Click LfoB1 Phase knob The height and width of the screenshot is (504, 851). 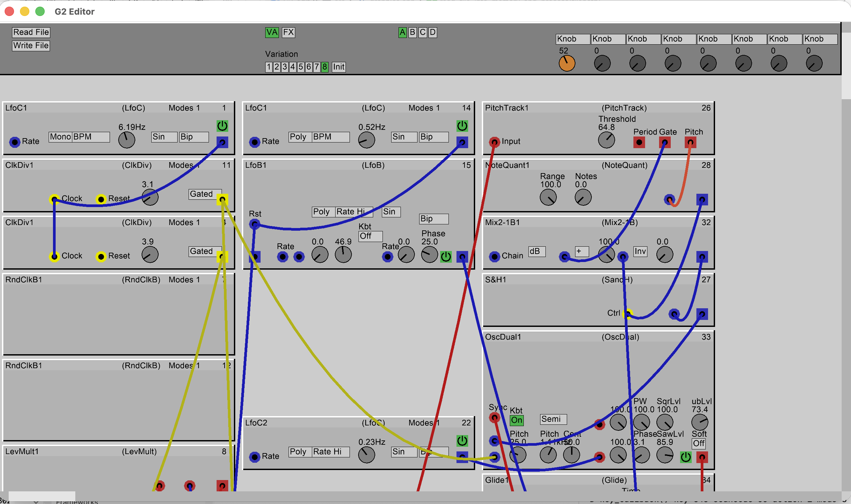[x=429, y=254]
